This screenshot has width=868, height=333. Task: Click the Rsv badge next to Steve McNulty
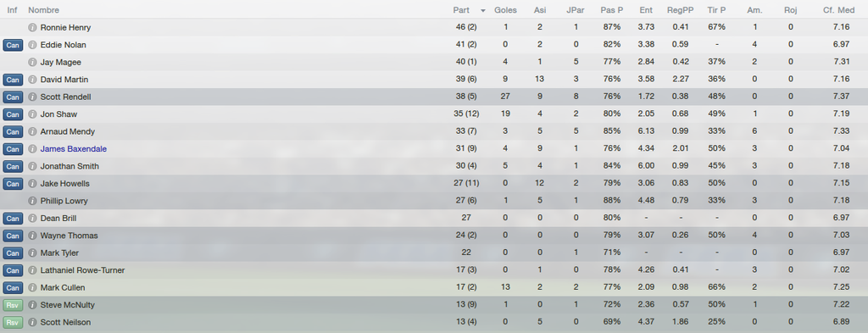coord(13,305)
